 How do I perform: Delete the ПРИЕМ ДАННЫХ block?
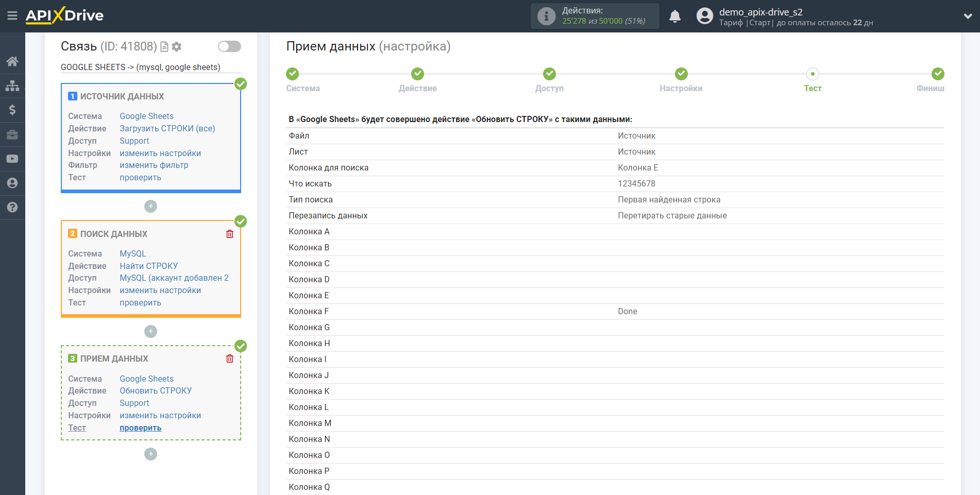click(x=230, y=359)
